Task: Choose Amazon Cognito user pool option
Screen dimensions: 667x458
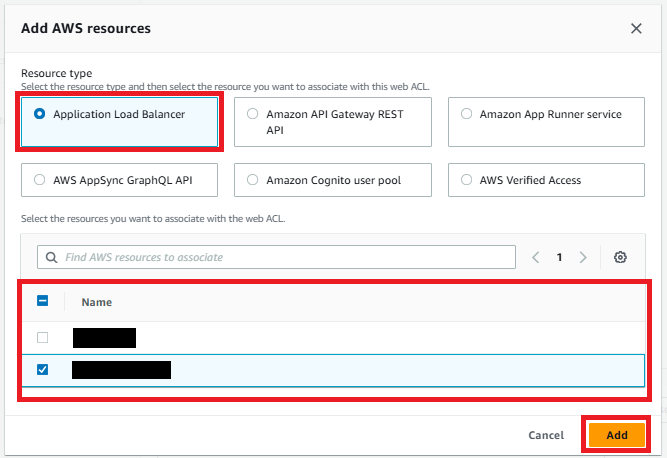Action: click(333, 180)
